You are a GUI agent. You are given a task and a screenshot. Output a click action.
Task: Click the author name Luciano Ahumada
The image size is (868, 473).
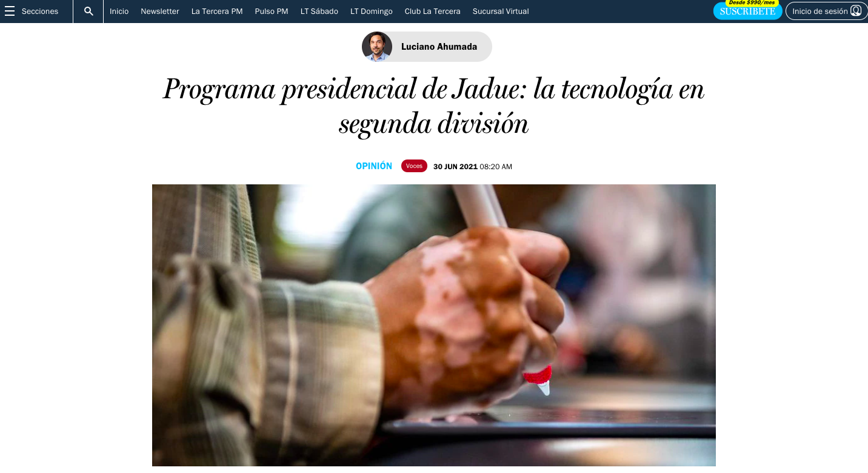[439, 47]
